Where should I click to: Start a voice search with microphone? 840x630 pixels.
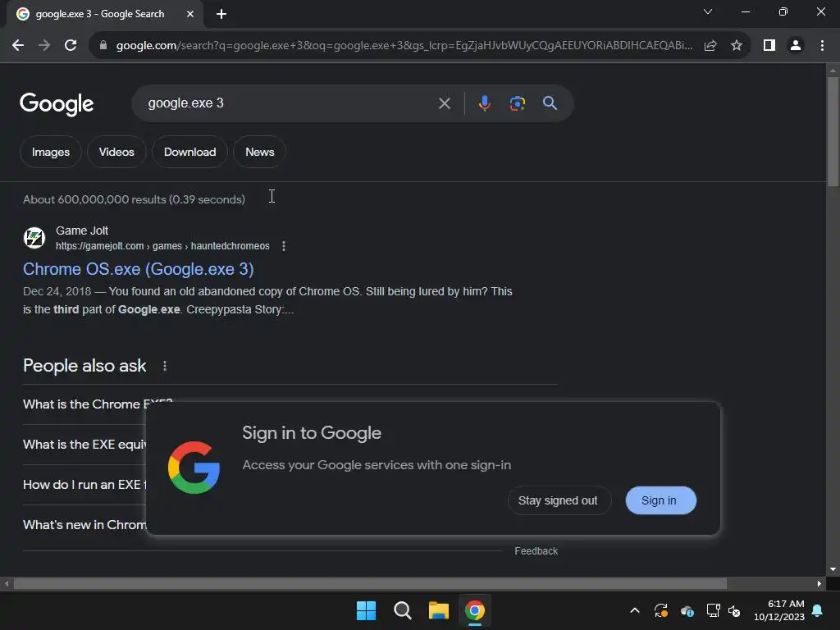point(484,103)
